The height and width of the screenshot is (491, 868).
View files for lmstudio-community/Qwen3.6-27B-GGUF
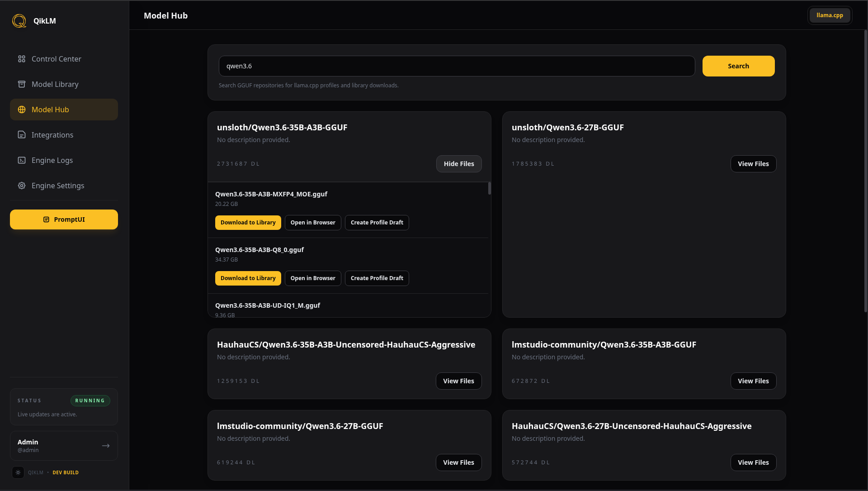point(458,462)
